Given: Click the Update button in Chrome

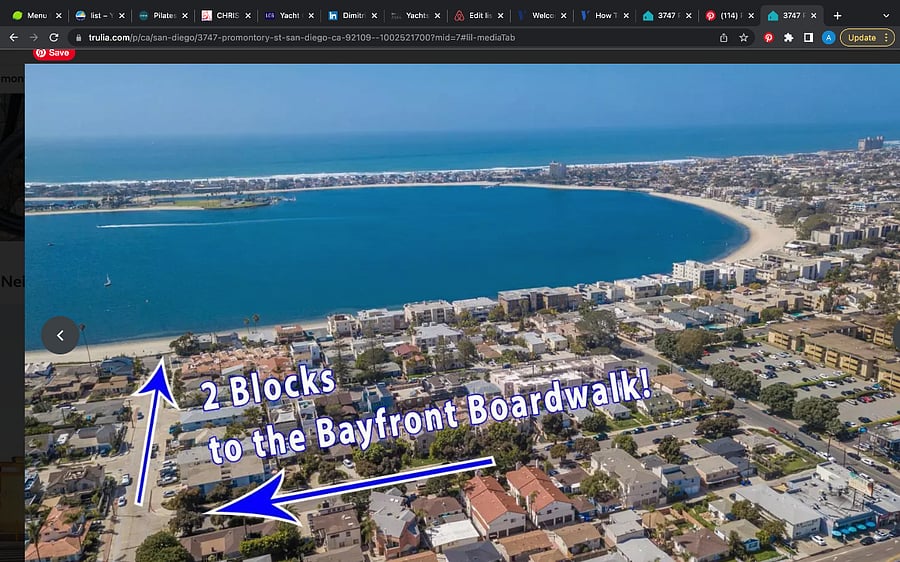Looking at the screenshot, I should [x=862, y=37].
